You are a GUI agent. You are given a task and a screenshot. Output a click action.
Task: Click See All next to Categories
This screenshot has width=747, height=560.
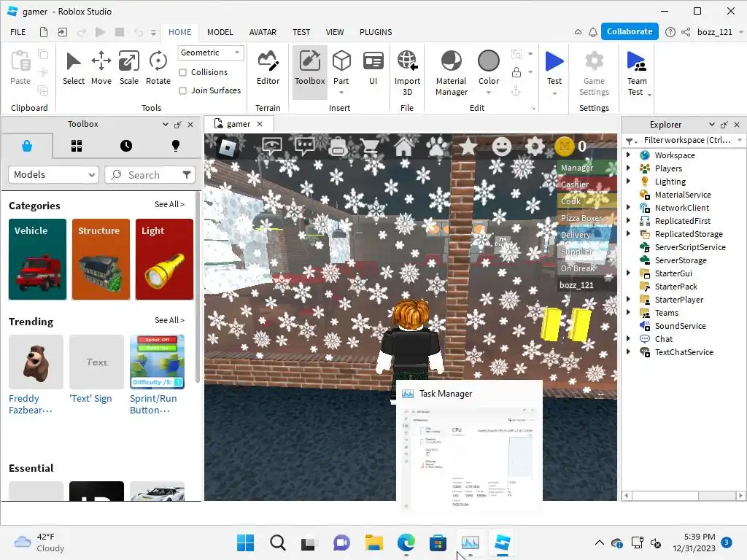169,204
